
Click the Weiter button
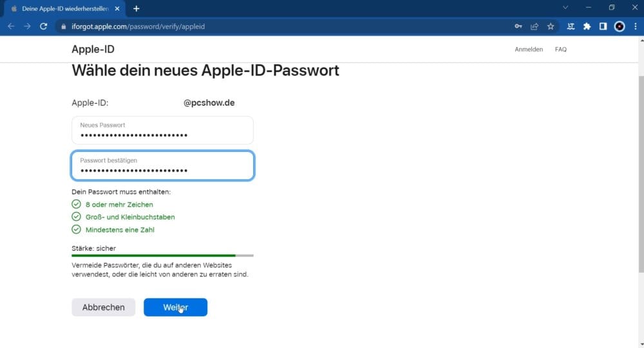175,307
